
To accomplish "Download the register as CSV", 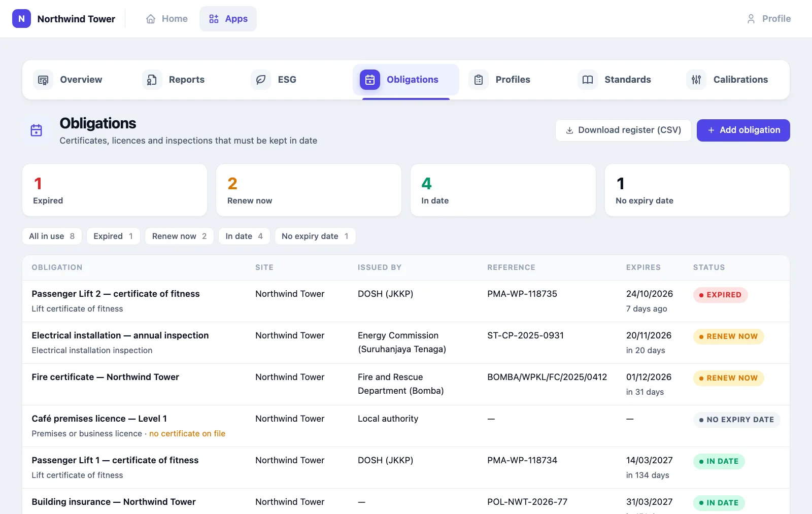I will click(623, 130).
